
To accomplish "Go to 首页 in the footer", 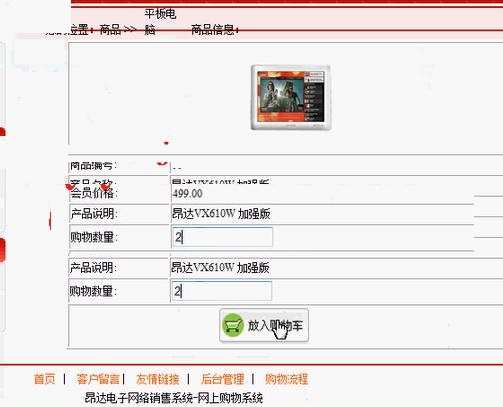I will 44,379.
